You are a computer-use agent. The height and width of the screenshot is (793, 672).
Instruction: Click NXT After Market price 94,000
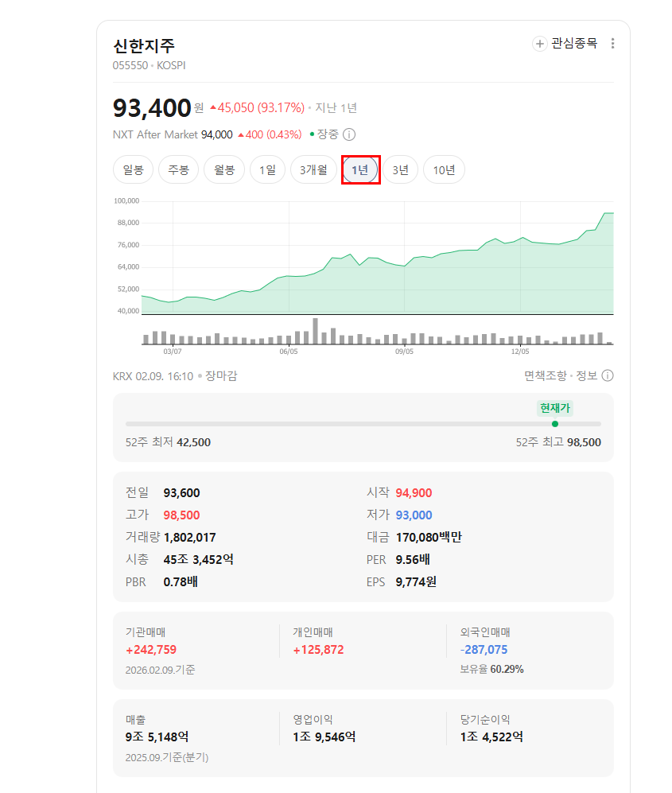click(x=217, y=135)
